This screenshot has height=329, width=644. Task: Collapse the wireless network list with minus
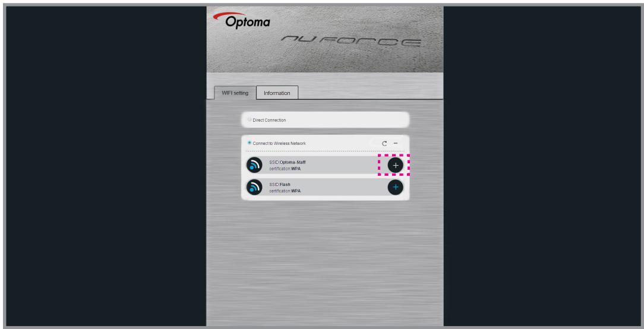click(x=396, y=143)
